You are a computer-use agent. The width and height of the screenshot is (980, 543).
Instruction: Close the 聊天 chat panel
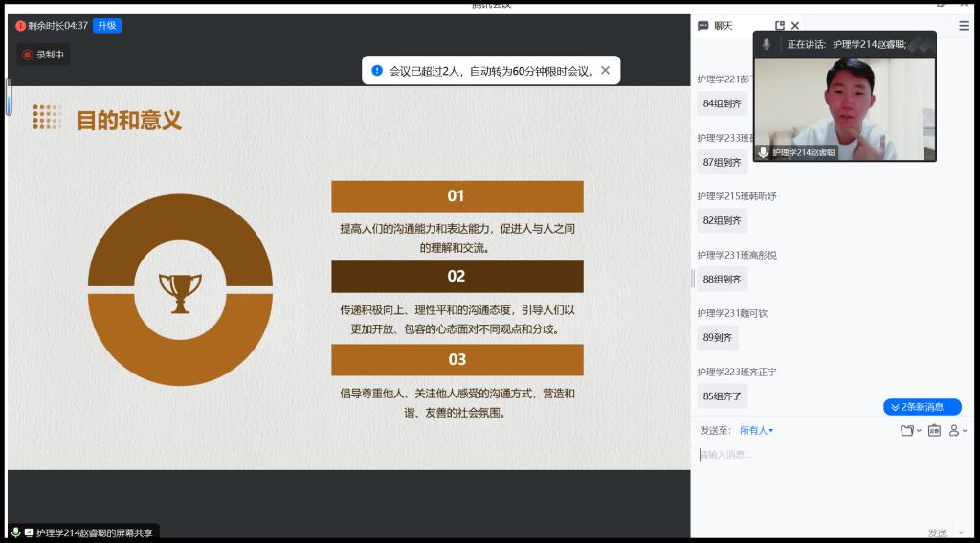[795, 26]
